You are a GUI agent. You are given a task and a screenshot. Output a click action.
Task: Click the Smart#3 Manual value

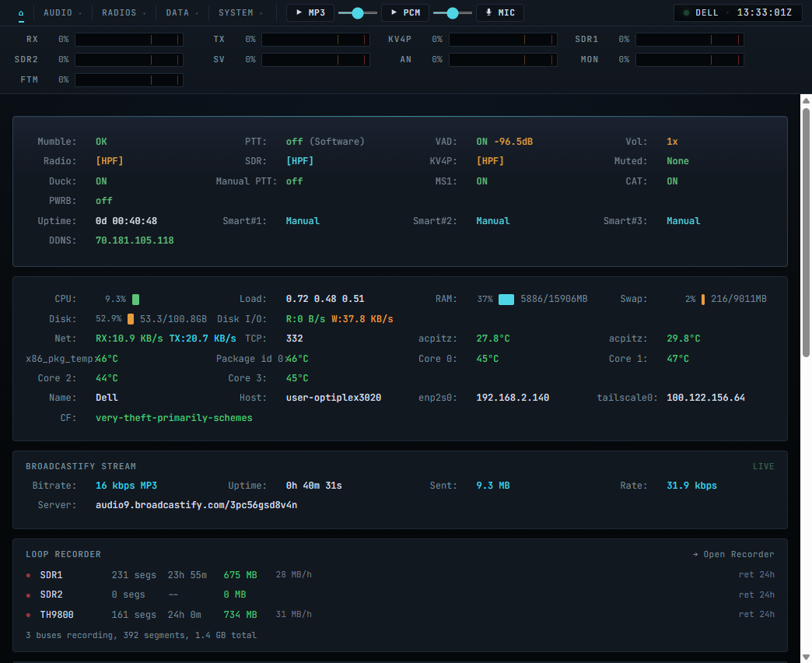click(x=683, y=221)
